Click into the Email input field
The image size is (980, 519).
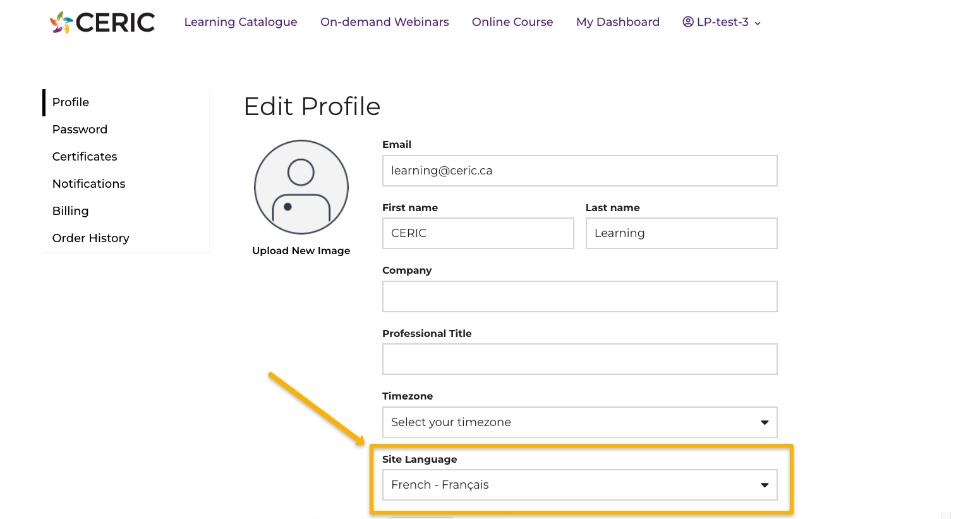coord(579,171)
